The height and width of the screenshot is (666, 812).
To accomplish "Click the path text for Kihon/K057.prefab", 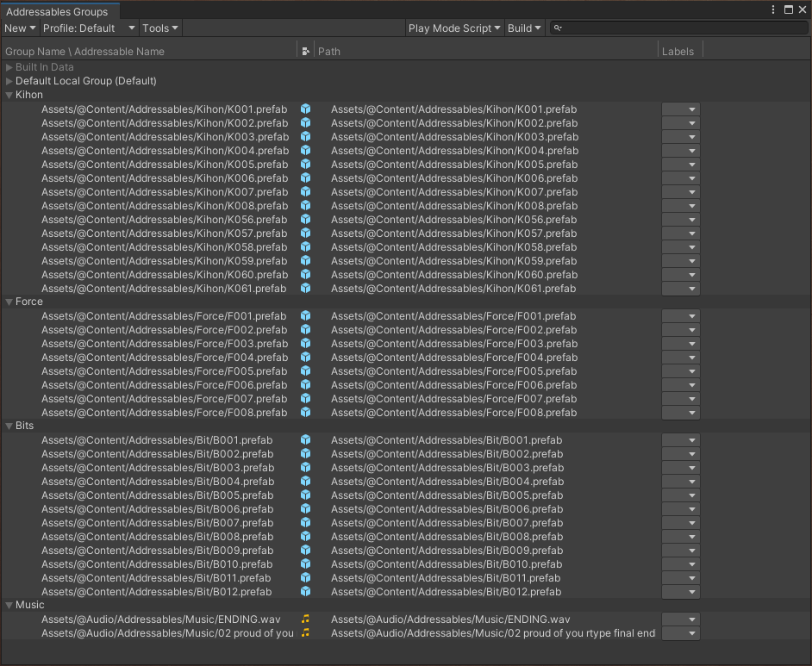I will coord(453,233).
